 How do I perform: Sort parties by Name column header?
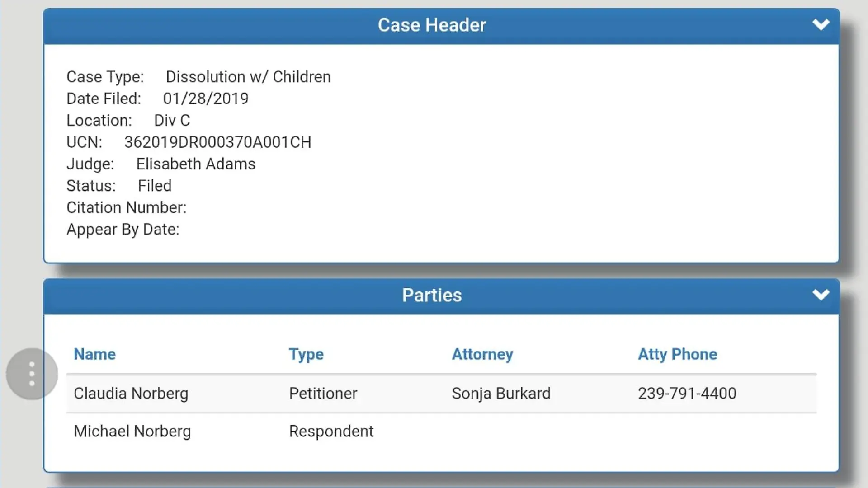click(94, 354)
